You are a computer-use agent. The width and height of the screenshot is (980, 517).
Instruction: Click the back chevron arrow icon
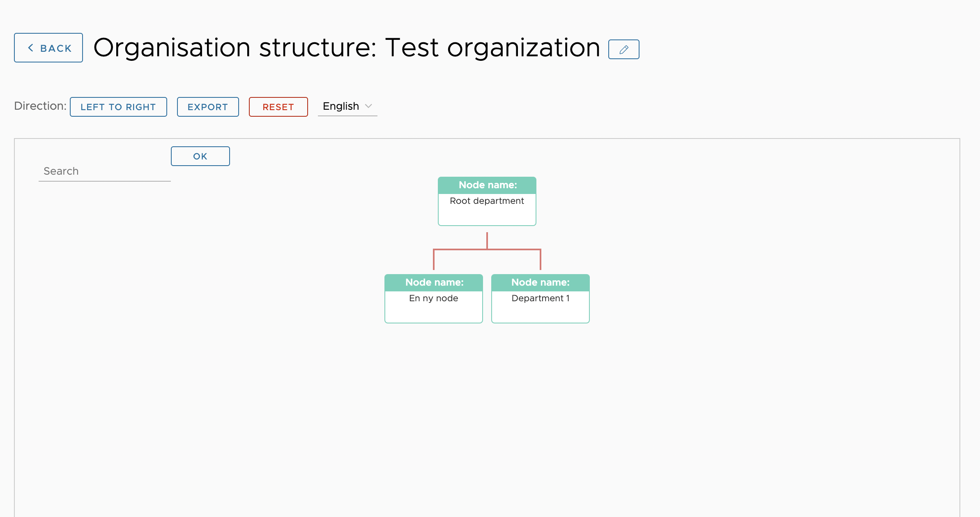click(30, 48)
